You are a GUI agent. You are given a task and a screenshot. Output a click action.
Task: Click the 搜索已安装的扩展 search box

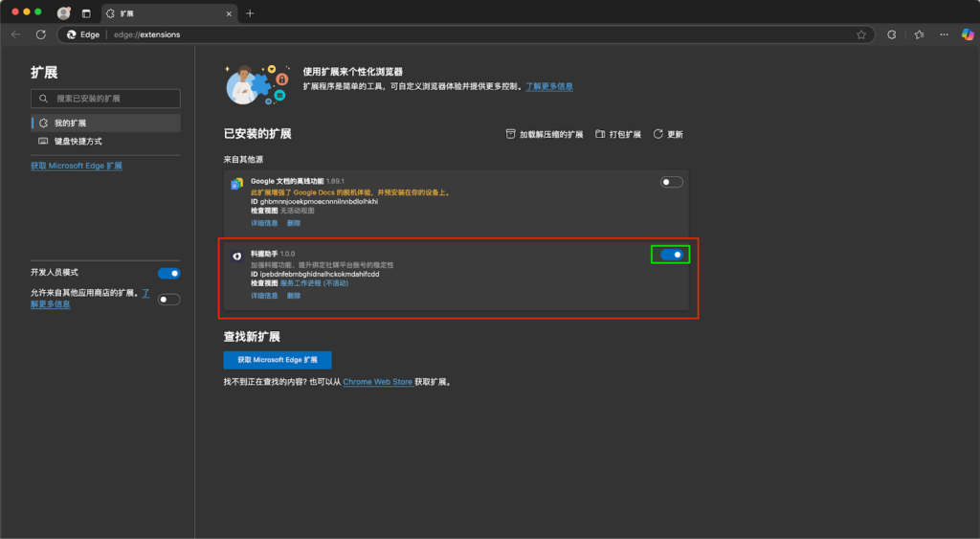pyautogui.click(x=105, y=99)
